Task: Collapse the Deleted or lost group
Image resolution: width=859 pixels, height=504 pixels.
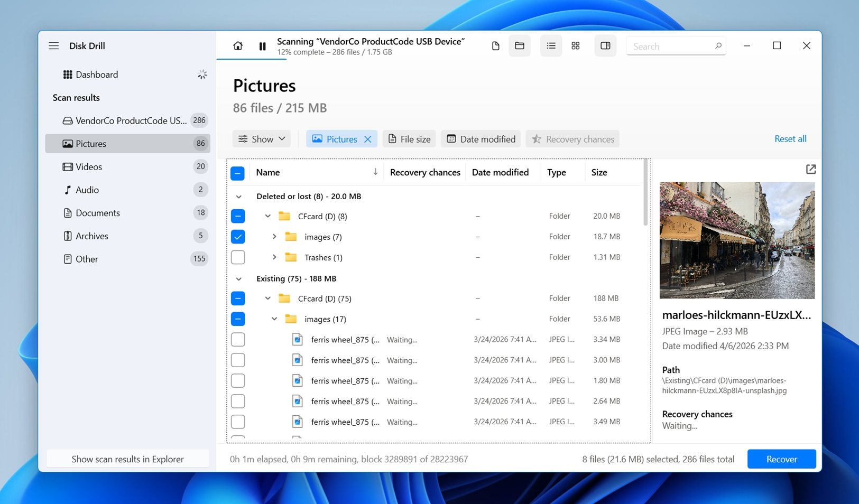Action: [x=239, y=197]
